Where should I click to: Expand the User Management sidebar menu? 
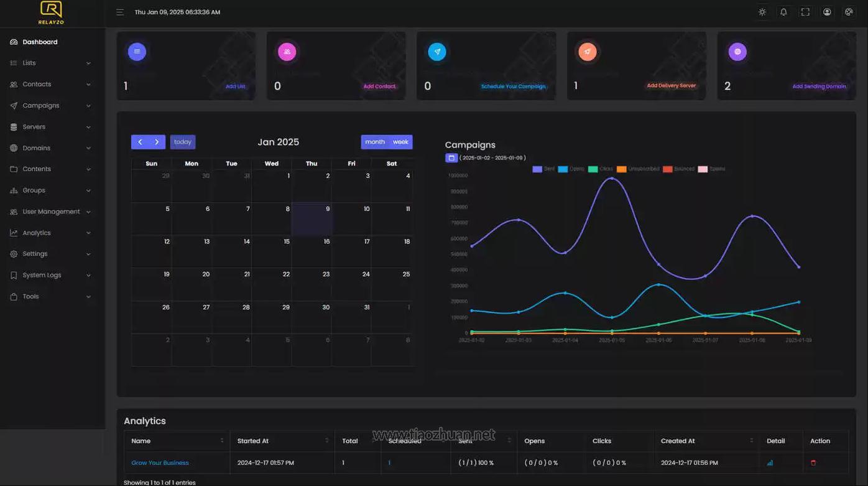[51, 212]
